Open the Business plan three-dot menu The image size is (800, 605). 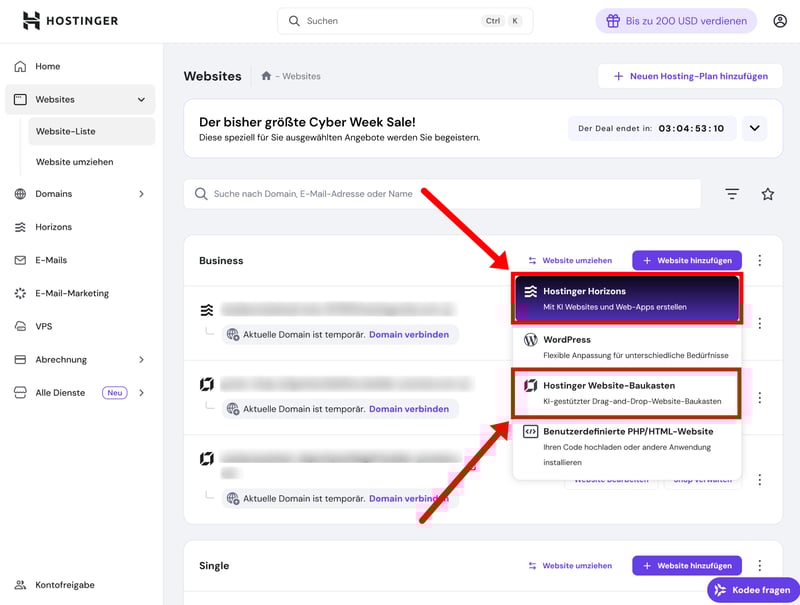[759, 261]
